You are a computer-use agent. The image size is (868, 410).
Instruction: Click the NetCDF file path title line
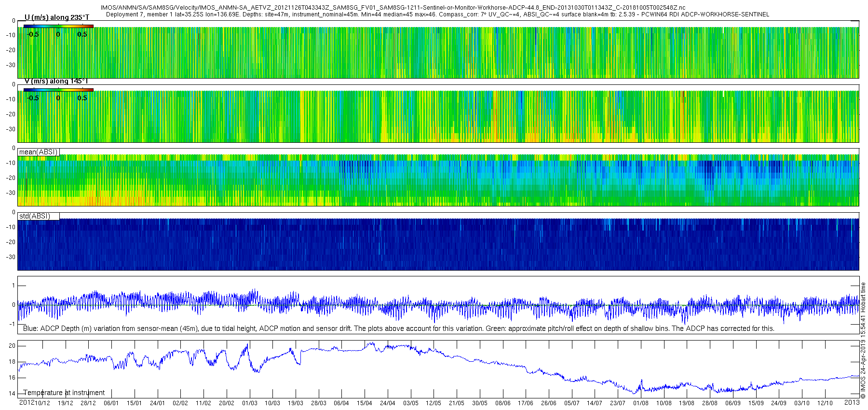click(393, 8)
